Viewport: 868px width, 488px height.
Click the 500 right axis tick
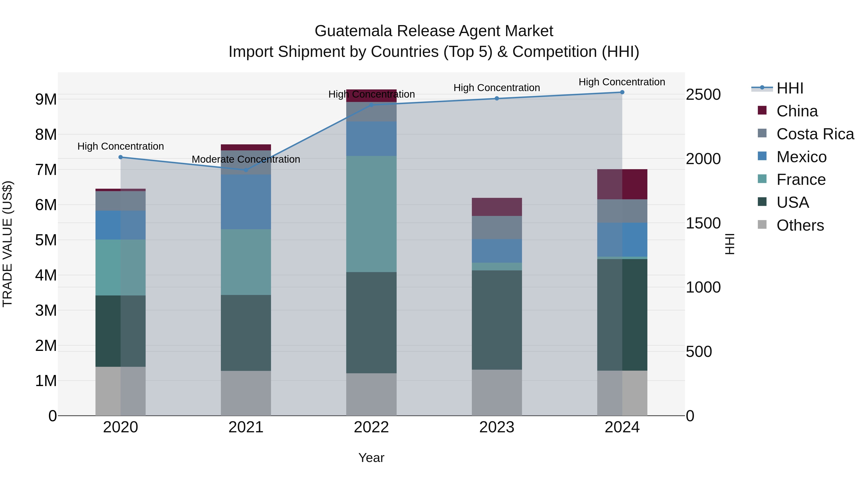click(699, 352)
